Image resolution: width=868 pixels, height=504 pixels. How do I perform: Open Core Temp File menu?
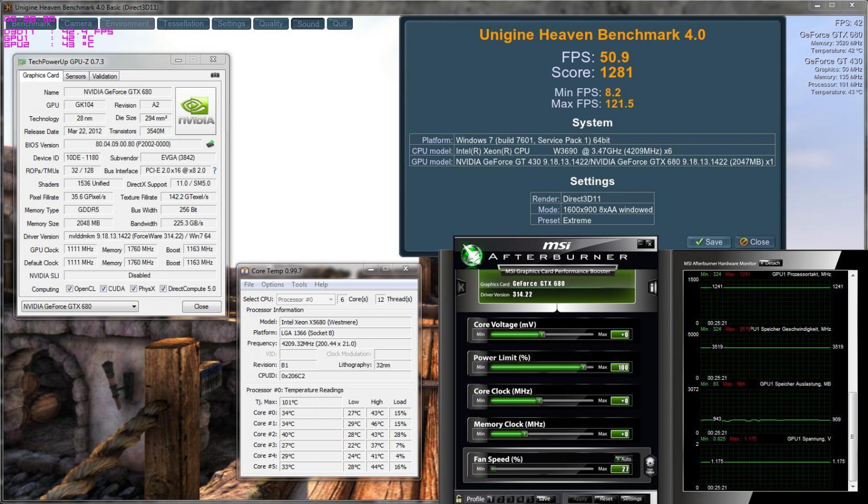point(249,285)
